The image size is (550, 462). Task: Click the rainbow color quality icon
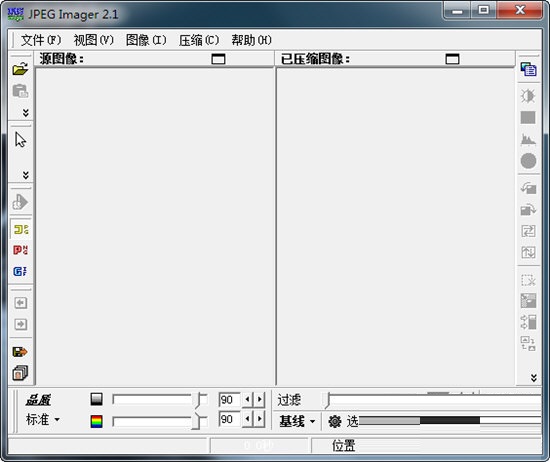point(96,421)
